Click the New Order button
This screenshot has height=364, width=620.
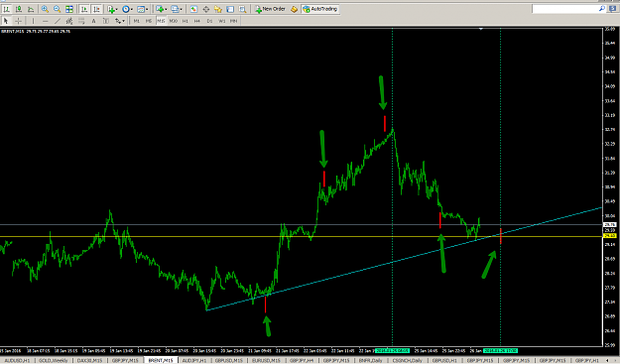271,9
